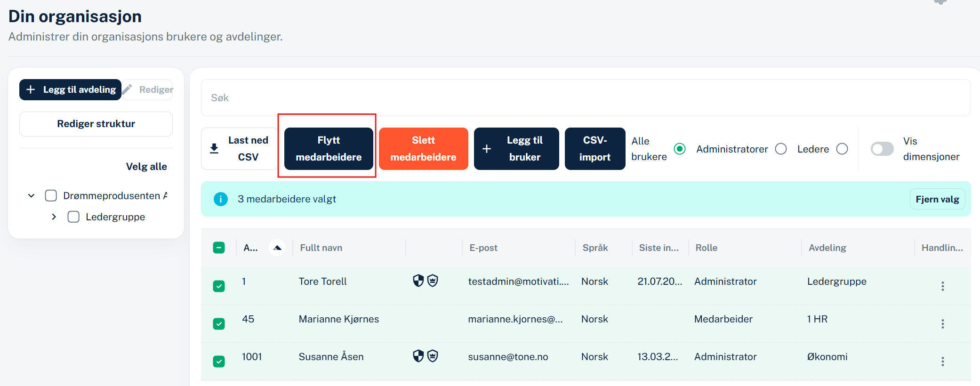Select the Alle brukere radio button

click(680, 149)
